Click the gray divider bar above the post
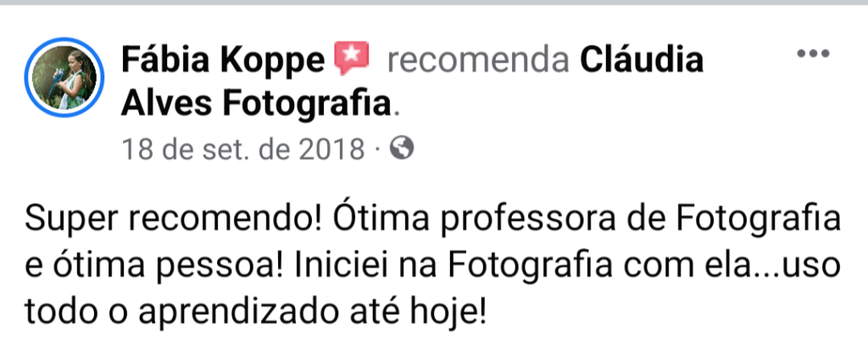 pos(434,3)
